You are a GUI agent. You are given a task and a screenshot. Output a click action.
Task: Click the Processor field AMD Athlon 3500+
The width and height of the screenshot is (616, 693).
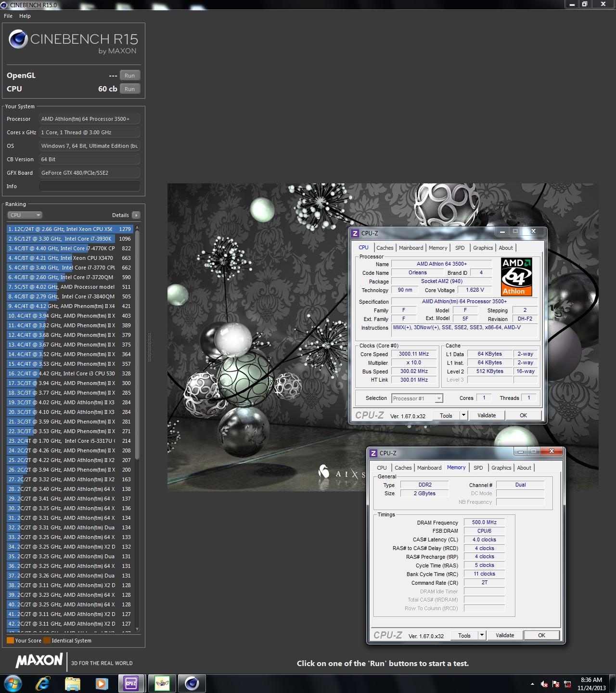tap(90, 119)
